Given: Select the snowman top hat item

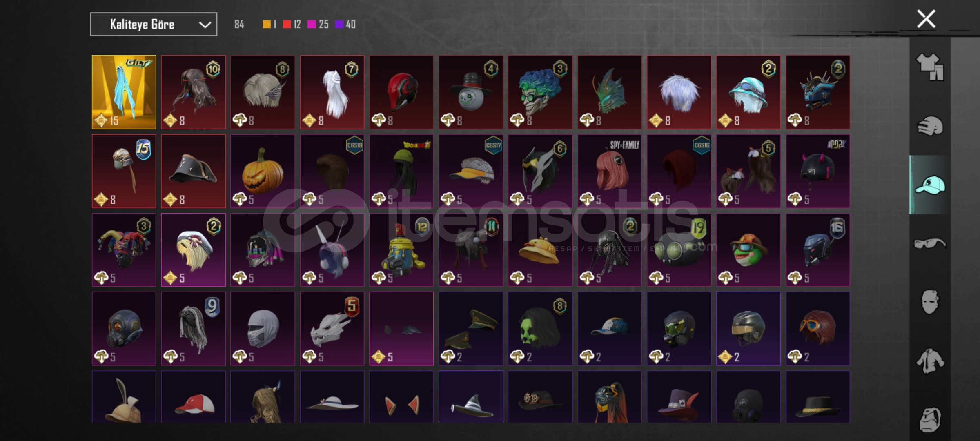Looking at the screenshot, I should coord(471,92).
